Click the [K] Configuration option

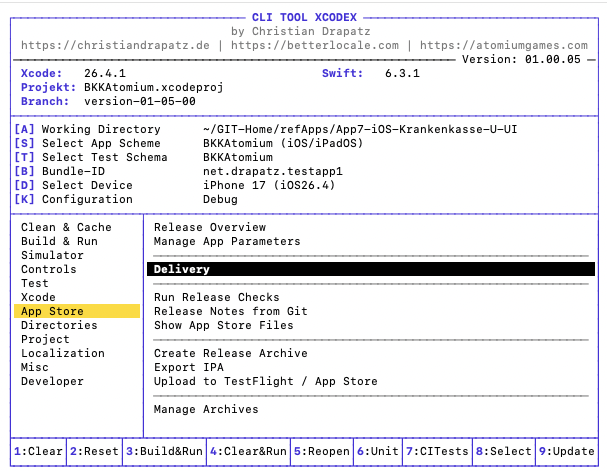pyautogui.click(x=74, y=199)
